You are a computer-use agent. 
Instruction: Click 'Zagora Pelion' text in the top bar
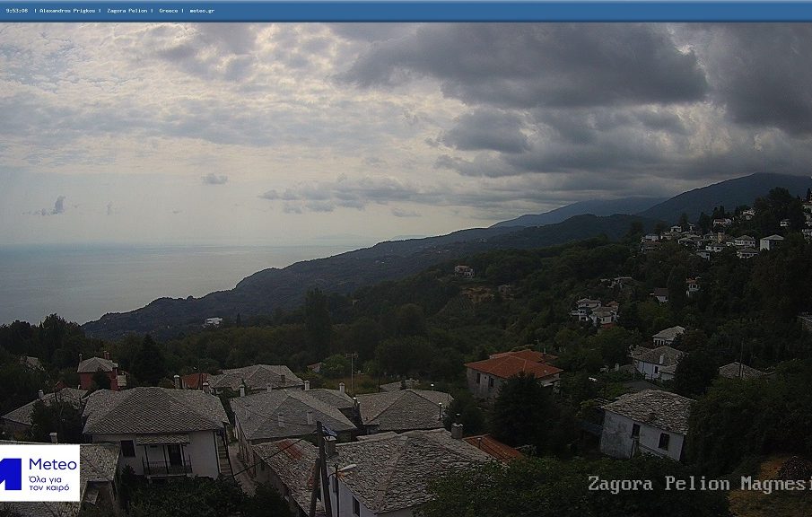[x=127, y=11]
